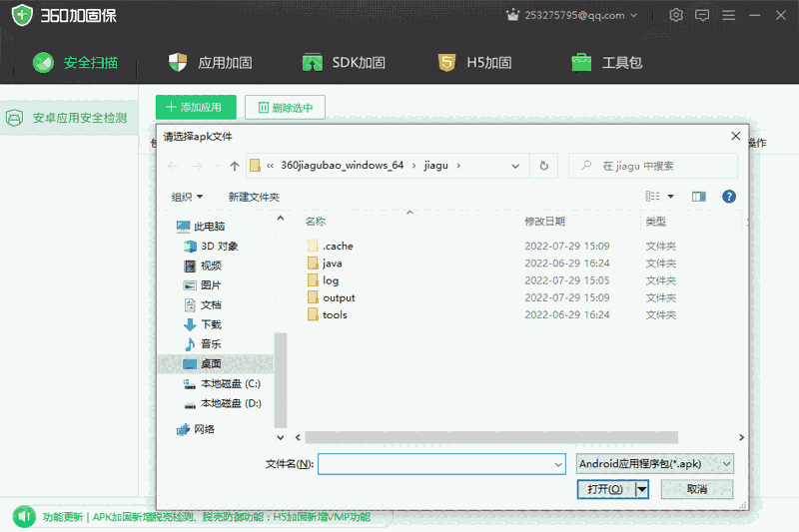
Task: Switch to 工具包 tab
Action: 607,63
